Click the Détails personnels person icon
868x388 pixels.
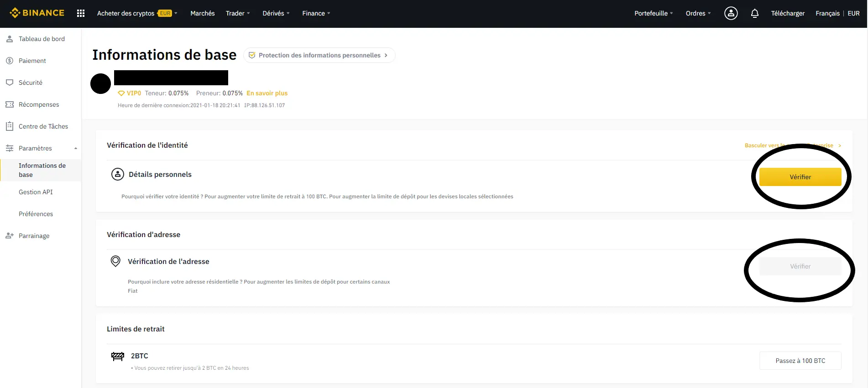point(118,174)
